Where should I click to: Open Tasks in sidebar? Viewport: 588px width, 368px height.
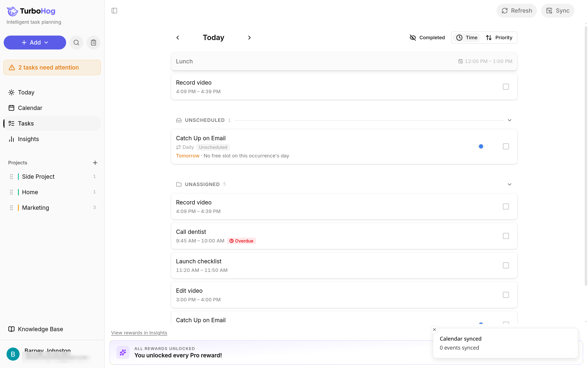click(x=52, y=123)
